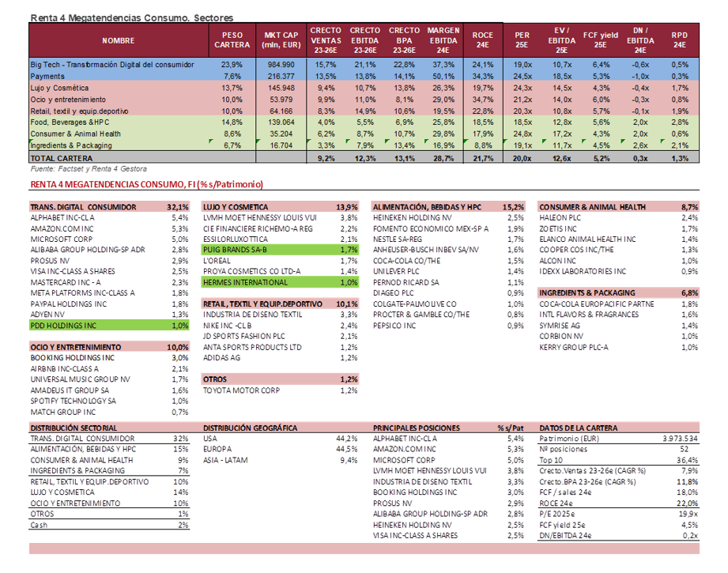Select the 'Patrimonio (EUR)' label
Viewport: 728px width, 573px height.
[569, 439]
